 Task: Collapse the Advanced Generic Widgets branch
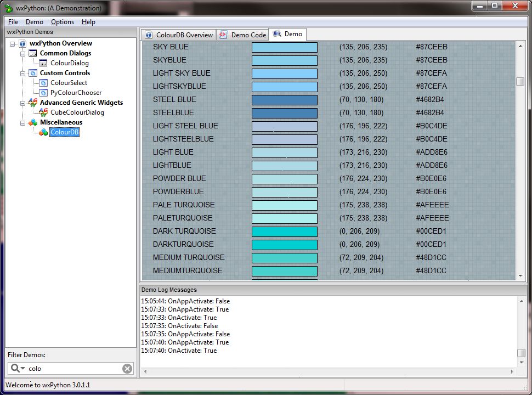22,103
